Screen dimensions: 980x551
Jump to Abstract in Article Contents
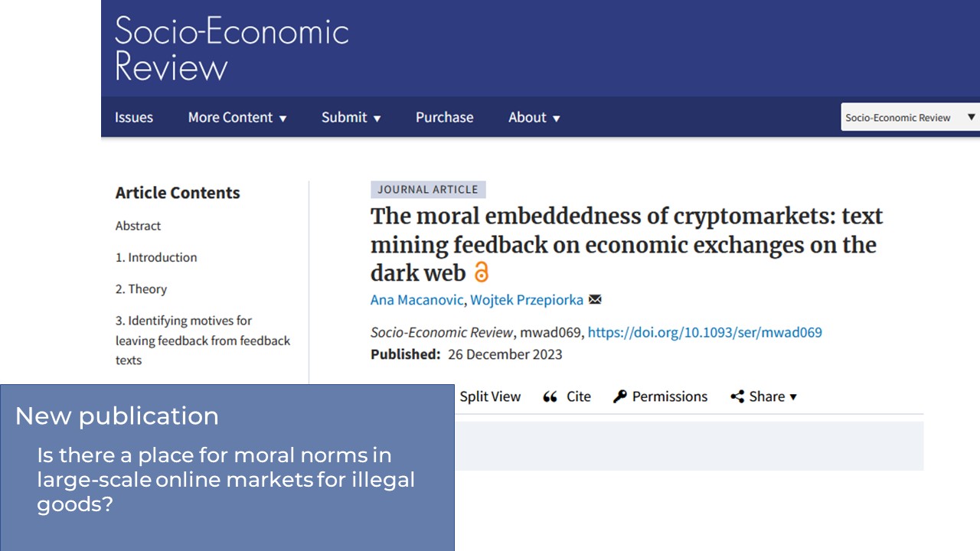(138, 226)
